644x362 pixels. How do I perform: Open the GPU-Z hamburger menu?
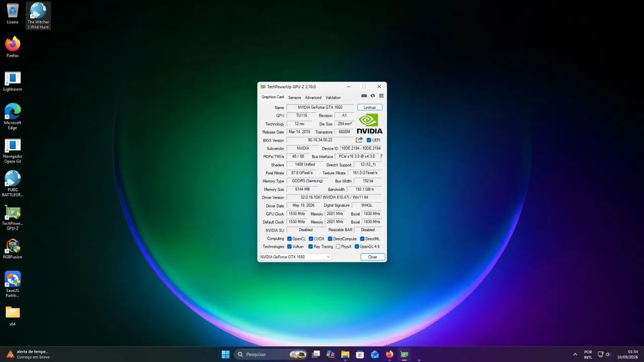(x=381, y=96)
